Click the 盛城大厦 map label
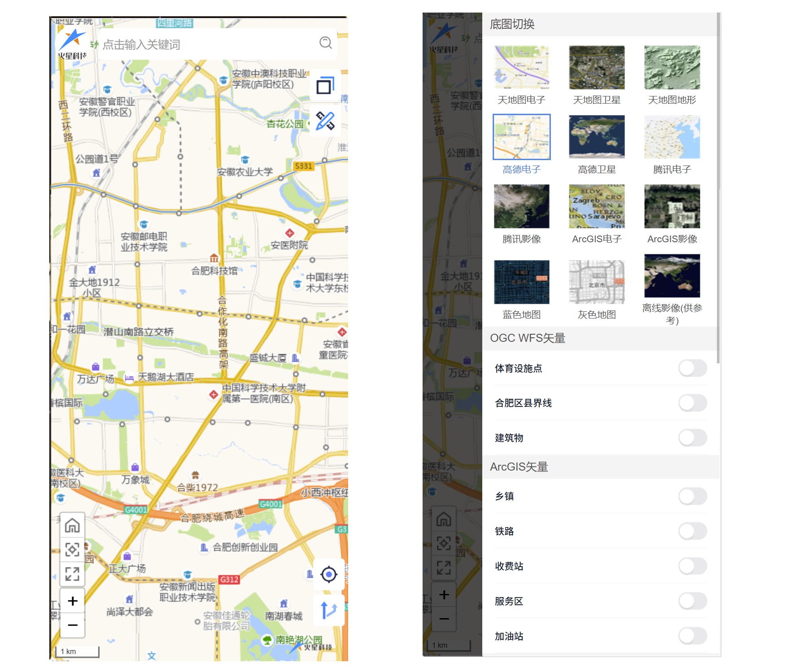The width and height of the screenshot is (812, 672). pyautogui.click(x=268, y=358)
